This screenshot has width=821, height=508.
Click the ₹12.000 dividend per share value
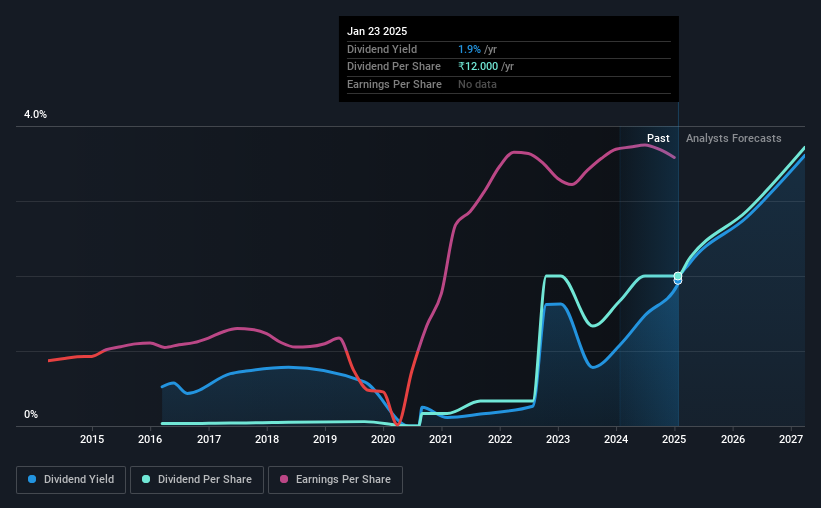478,67
